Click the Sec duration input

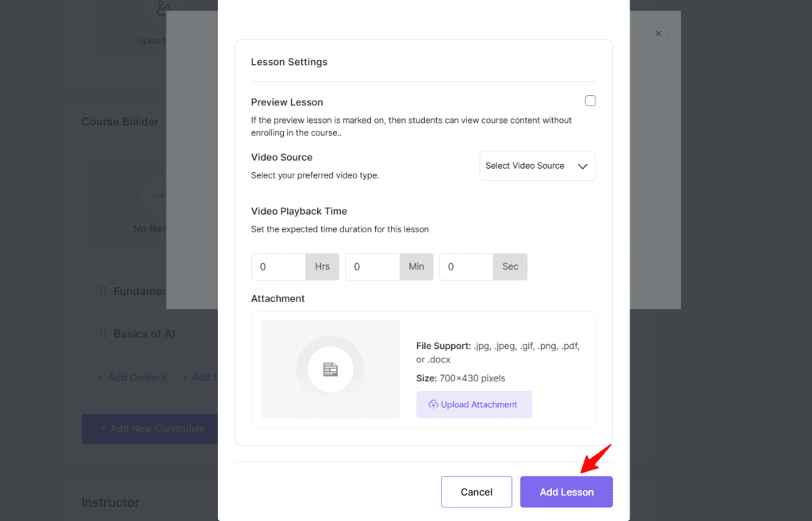coord(465,266)
